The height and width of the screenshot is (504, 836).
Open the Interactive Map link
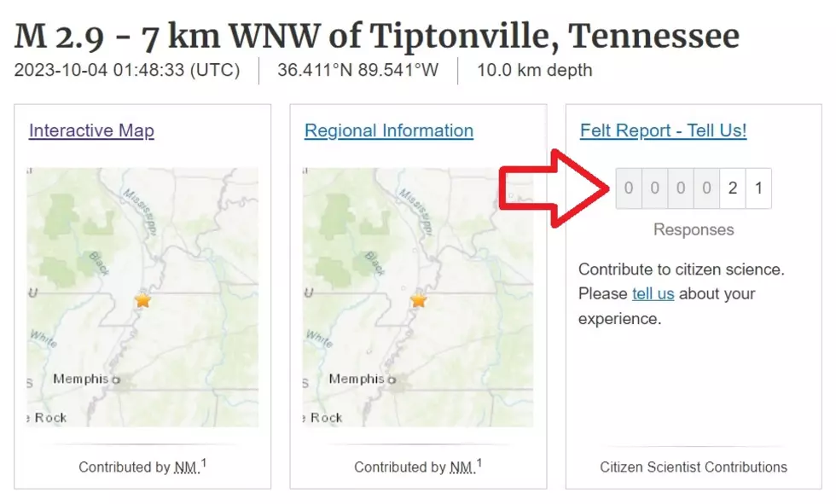pyautogui.click(x=91, y=130)
